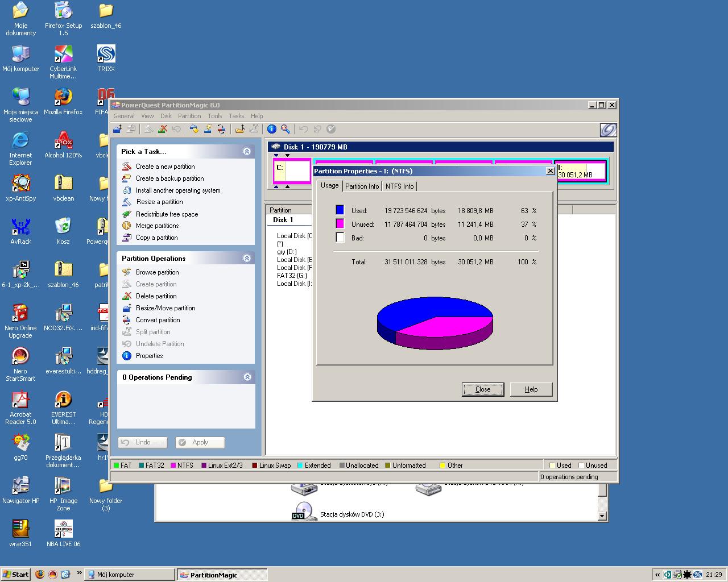This screenshot has width=728, height=582.
Task: Click the Help button in the dialog
Action: click(531, 389)
